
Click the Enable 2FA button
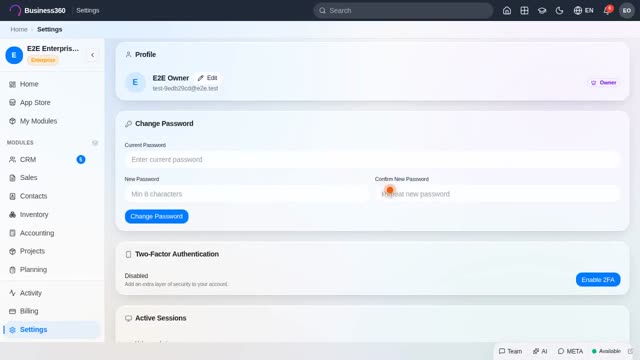point(598,280)
